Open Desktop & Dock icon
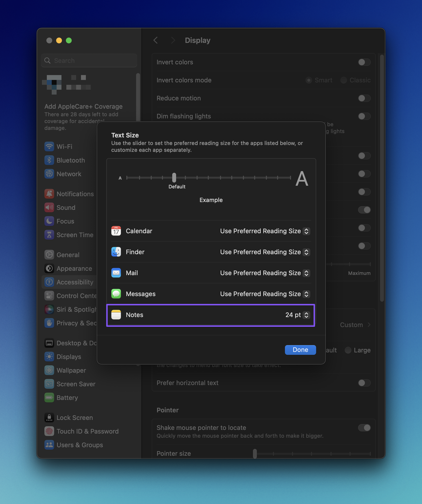The height and width of the screenshot is (504, 422). [49, 343]
